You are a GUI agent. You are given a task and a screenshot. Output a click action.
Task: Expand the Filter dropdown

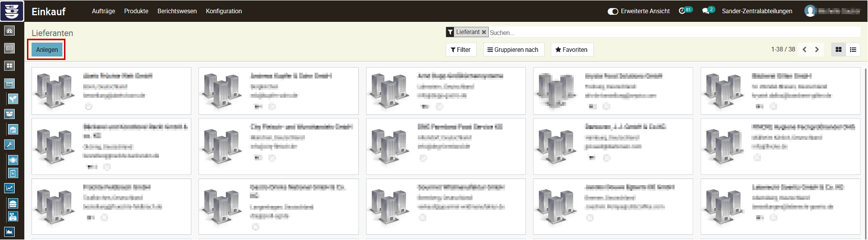(460, 49)
